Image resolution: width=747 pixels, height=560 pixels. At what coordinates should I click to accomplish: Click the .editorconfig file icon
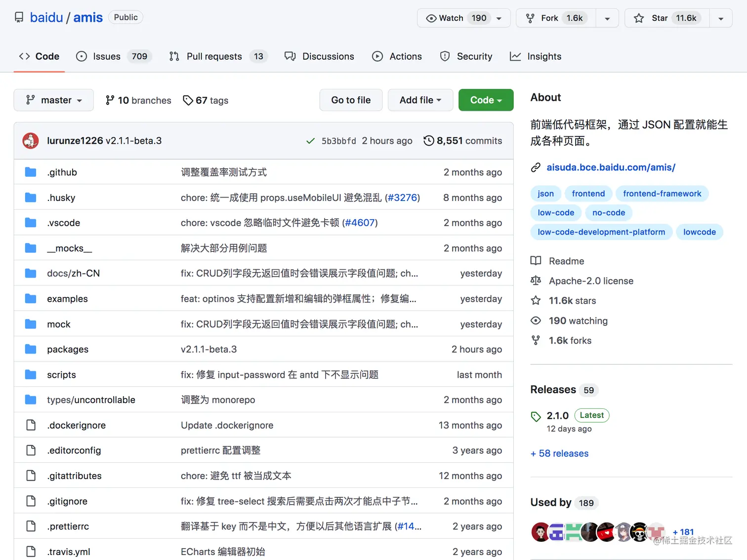coord(31,450)
